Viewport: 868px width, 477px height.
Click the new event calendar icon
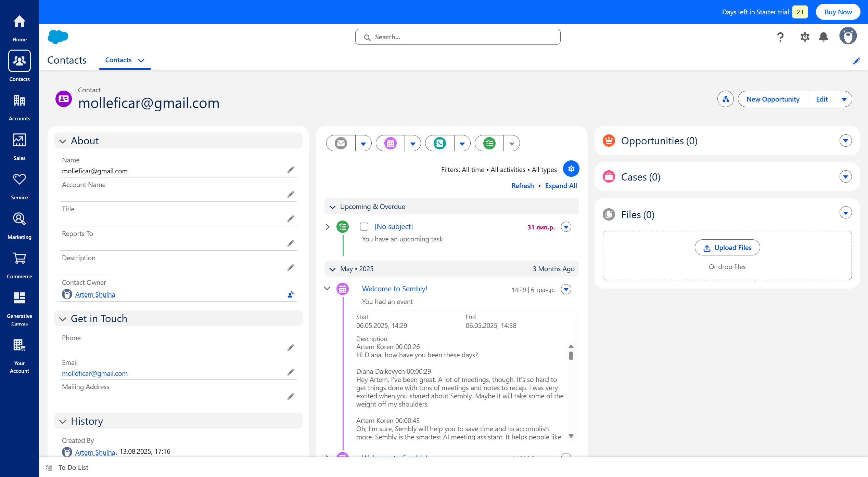click(x=390, y=143)
